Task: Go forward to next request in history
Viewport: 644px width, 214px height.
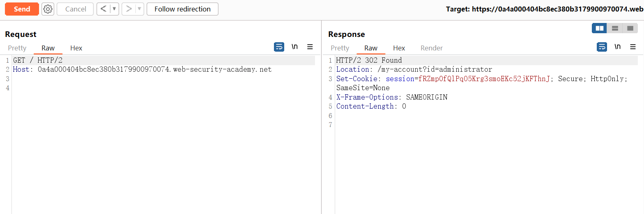Action: tap(129, 9)
